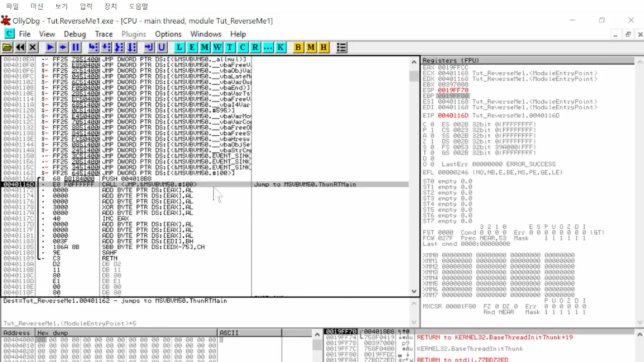Click the Step into icon
Viewport: 644px width, 362px height.
point(93,47)
